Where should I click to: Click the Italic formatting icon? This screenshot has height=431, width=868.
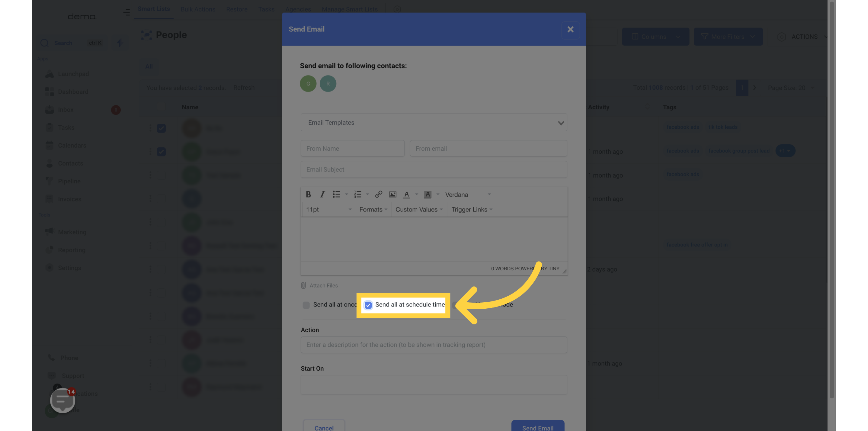click(322, 195)
